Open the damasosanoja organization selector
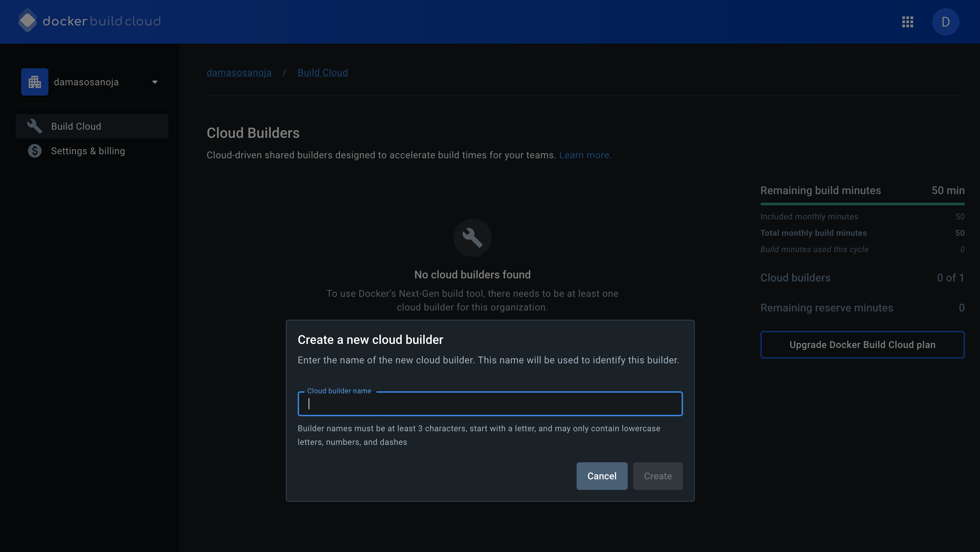Viewport: 980px width, 552px height. (x=86, y=82)
